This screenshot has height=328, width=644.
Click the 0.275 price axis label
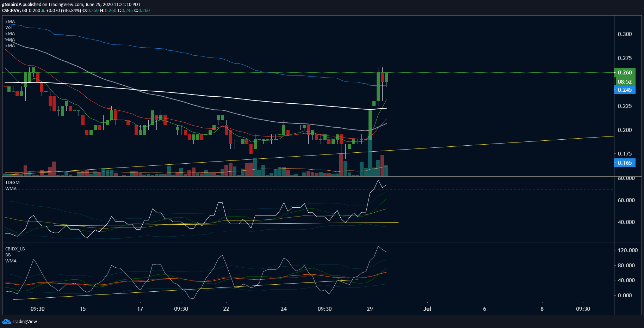[x=625, y=58]
